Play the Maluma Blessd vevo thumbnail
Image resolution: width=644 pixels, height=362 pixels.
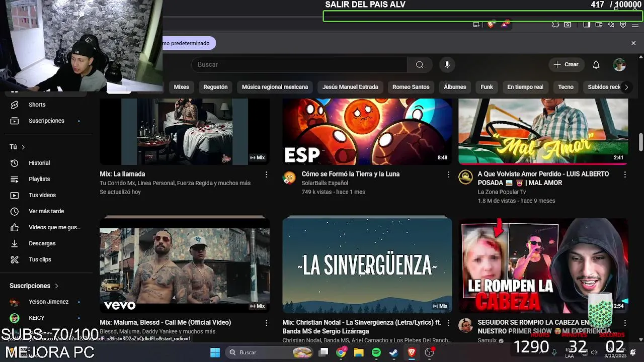[185, 264]
